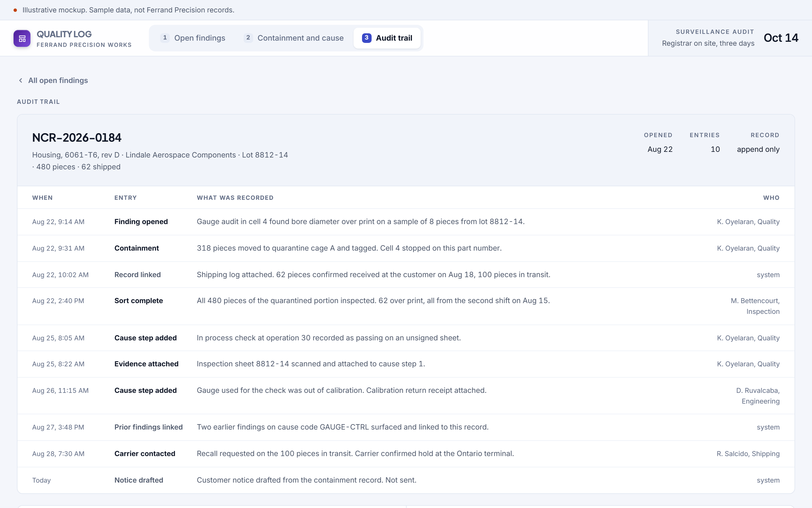Screen dimensions: 812x508
Task: Click the Illustrative mockup banner notice
Action: [128, 10]
